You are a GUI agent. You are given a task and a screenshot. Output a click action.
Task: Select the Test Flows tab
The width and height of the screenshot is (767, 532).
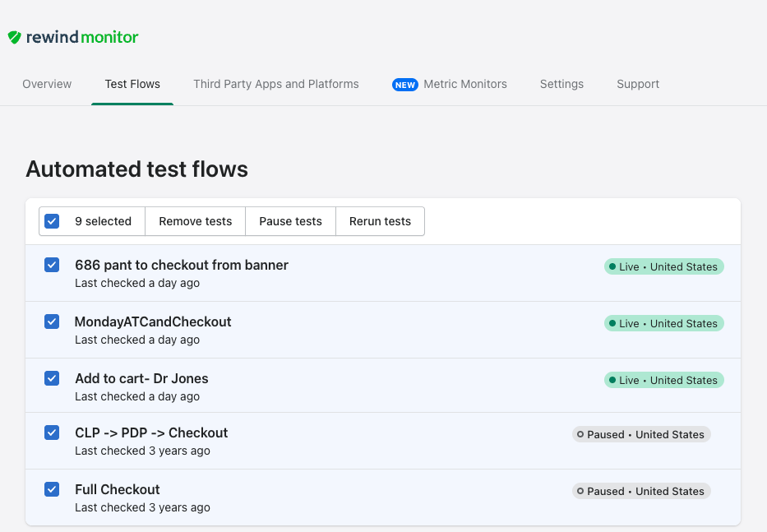point(132,84)
